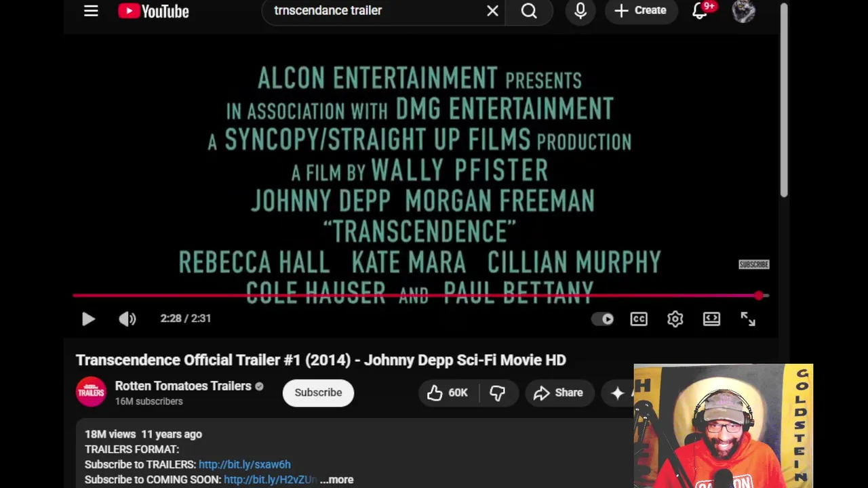
Task: Open the notifications bell
Action: click(700, 11)
